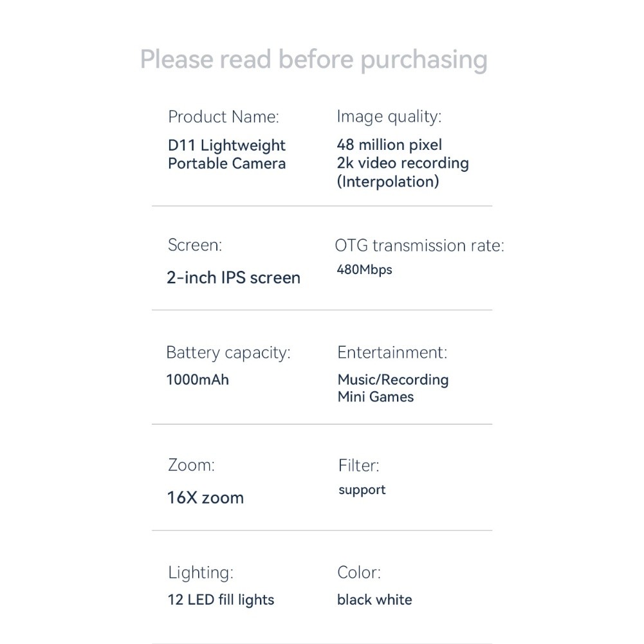The image size is (644, 644).
Task: Select the "12 LED fill lights" text
Action: 221,600
